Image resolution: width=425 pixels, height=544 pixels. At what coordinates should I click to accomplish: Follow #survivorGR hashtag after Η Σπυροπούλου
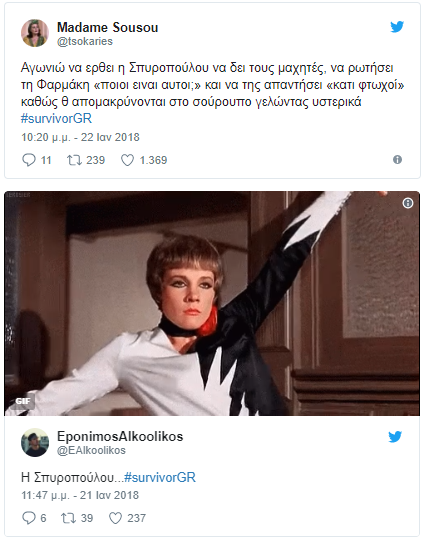point(160,477)
